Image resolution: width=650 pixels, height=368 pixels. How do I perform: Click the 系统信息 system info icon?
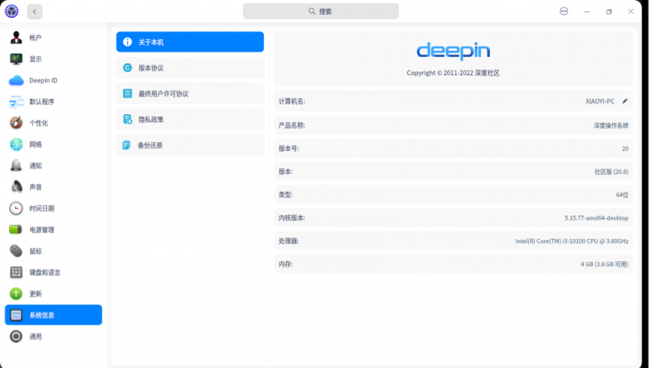coord(16,315)
